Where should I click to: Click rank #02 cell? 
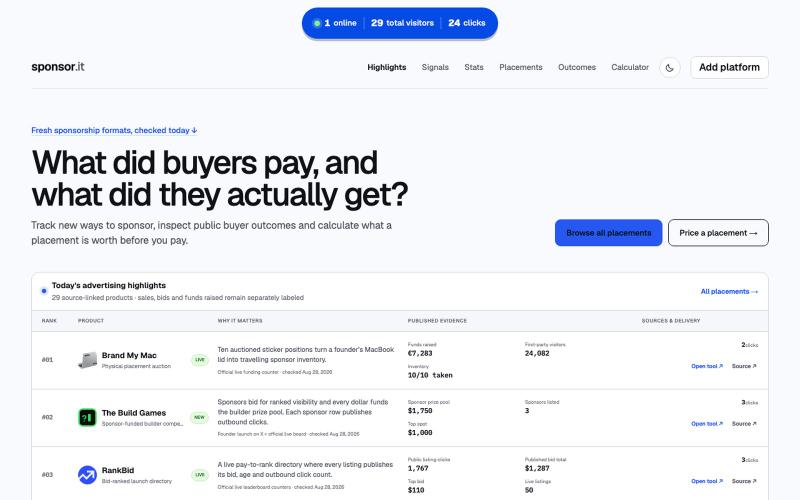(x=47, y=417)
